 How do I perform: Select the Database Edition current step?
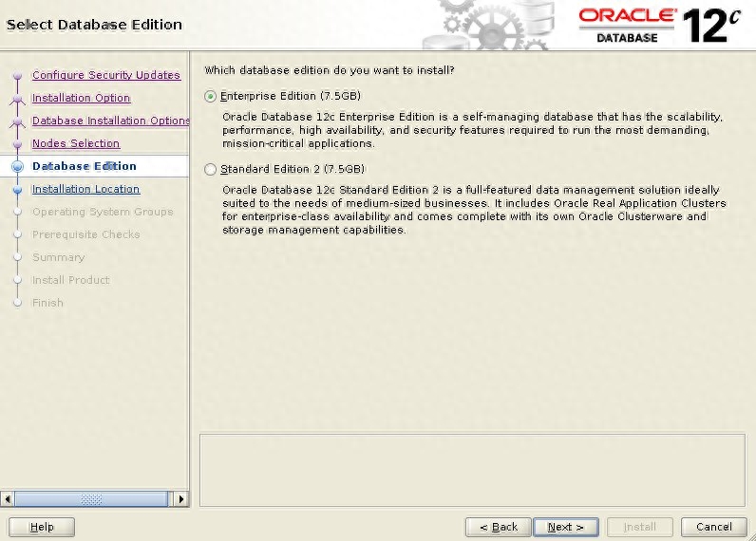[x=84, y=166]
